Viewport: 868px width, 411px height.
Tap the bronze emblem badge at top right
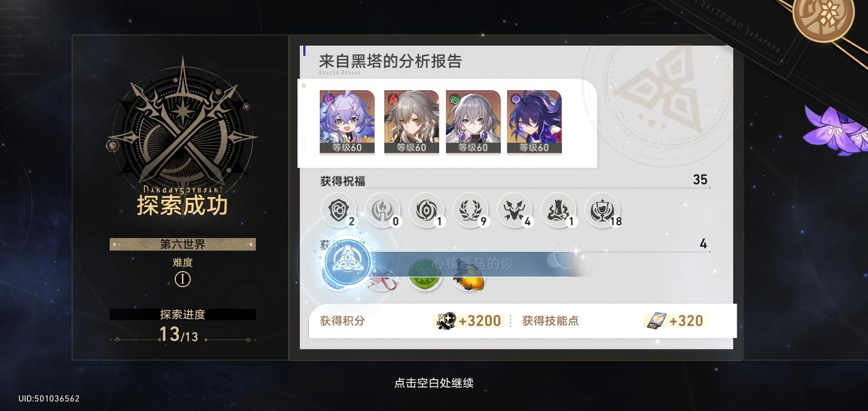click(x=823, y=17)
